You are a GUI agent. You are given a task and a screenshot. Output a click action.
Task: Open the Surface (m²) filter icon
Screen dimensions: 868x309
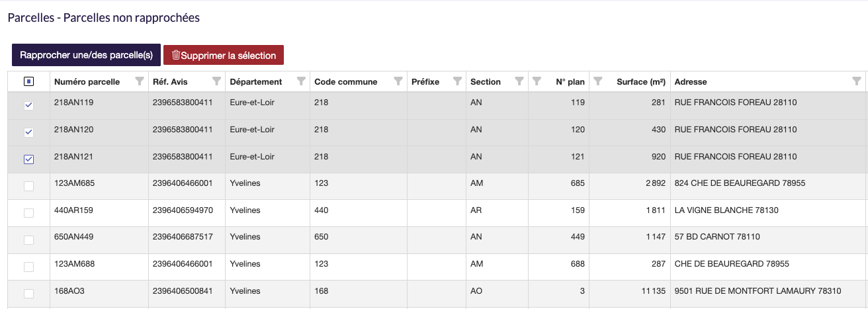[598, 81]
